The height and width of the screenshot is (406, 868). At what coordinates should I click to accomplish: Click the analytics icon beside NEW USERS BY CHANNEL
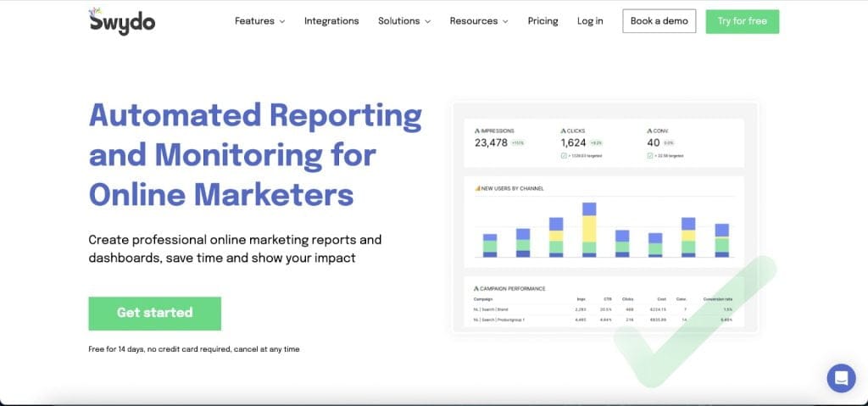[477, 188]
